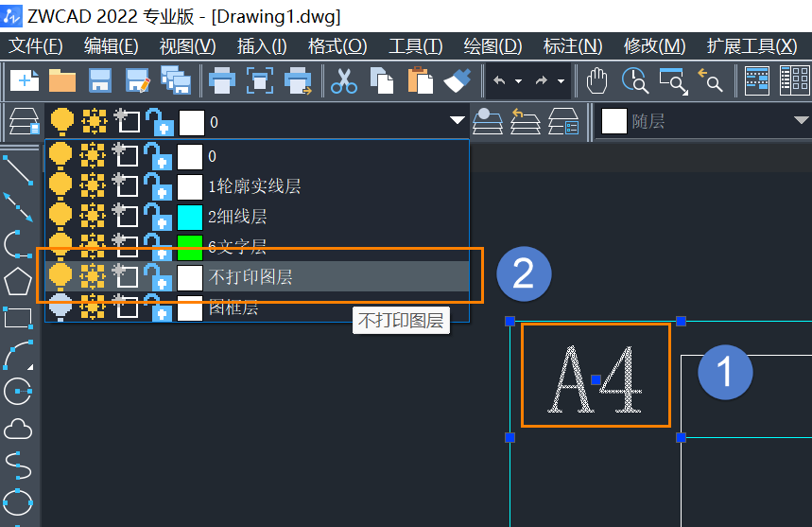
Task: Click the New drawing icon
Action: [25, 80]
